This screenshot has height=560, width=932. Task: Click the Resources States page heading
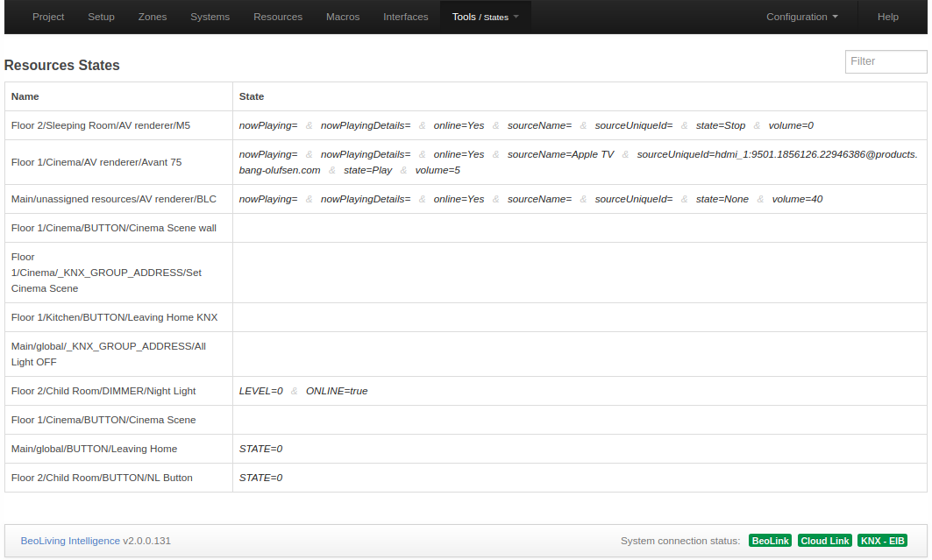point(62,66)
